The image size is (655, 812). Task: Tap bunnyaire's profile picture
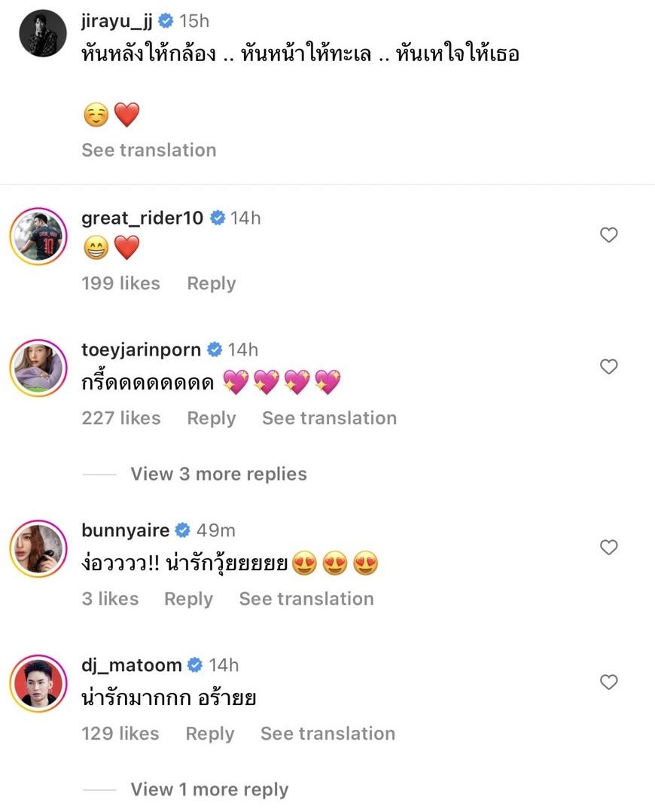tap(38, 548)
